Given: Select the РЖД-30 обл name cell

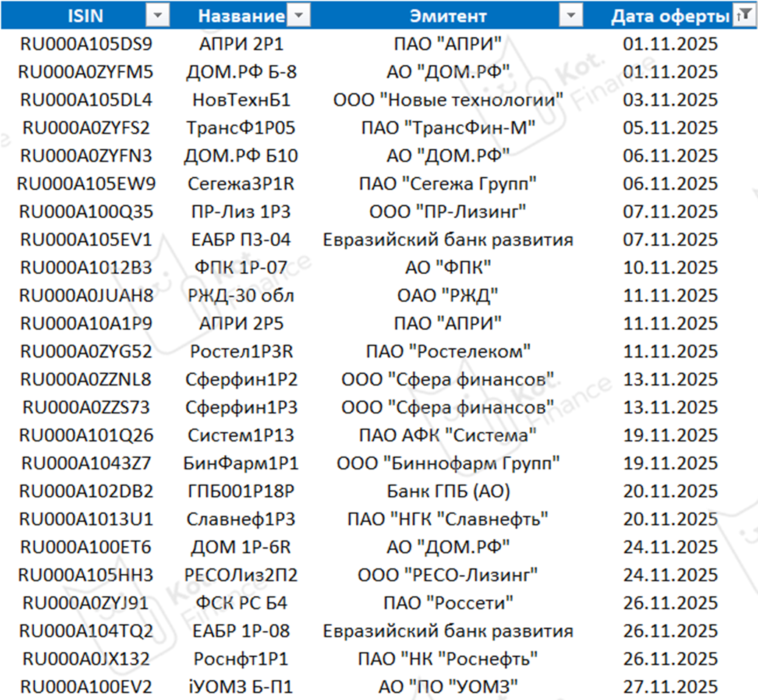Looking at the screenshot, I should click(x=241, y=295).
